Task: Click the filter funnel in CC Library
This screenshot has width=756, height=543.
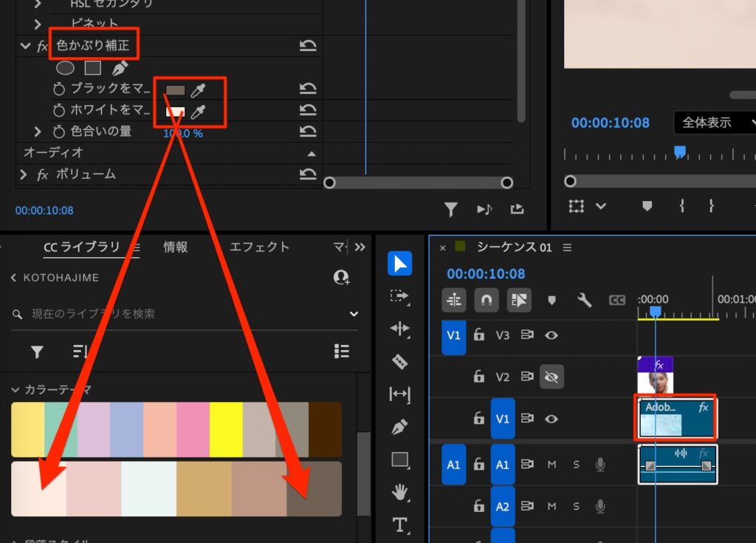Action: pyautogui.click(x=37, y=352)
